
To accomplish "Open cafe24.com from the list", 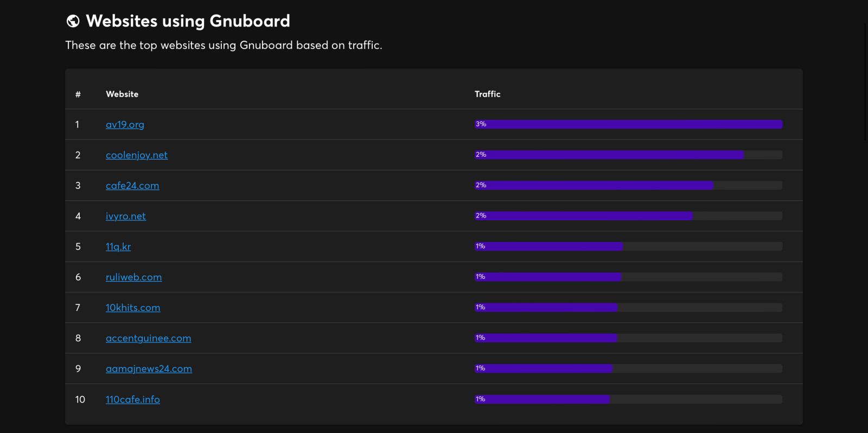I will (132, 186).
